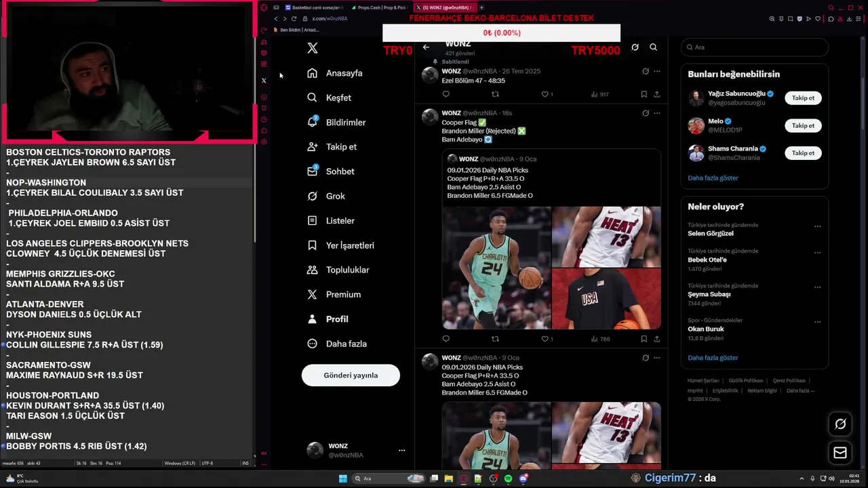The image size is (868, 488).
Task: Click Gönderi yayınla post button
Action: pos(351,375)
